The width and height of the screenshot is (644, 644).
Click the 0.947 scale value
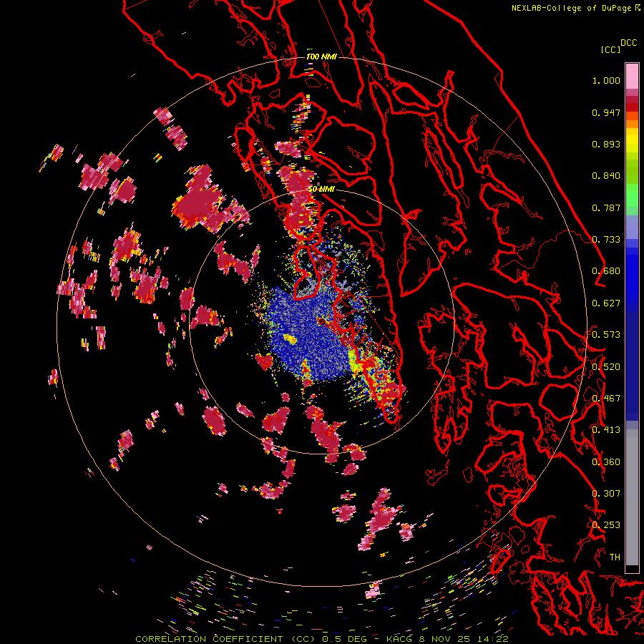606,112
